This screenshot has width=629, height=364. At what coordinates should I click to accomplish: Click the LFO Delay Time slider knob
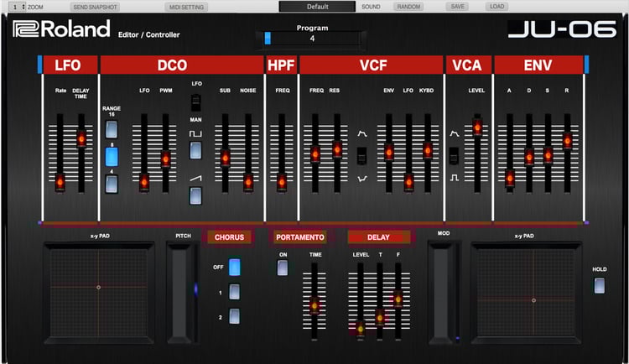[81, 139]
